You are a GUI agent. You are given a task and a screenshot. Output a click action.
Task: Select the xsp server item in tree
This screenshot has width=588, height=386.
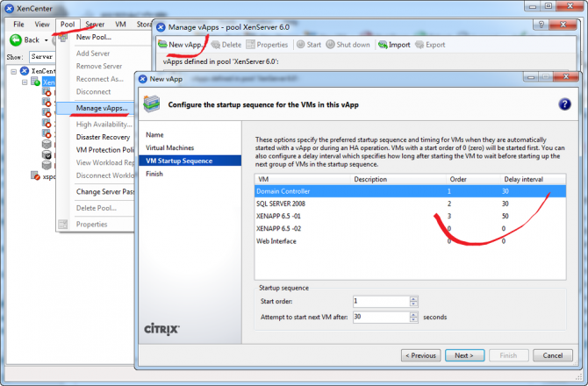(44, 176)
